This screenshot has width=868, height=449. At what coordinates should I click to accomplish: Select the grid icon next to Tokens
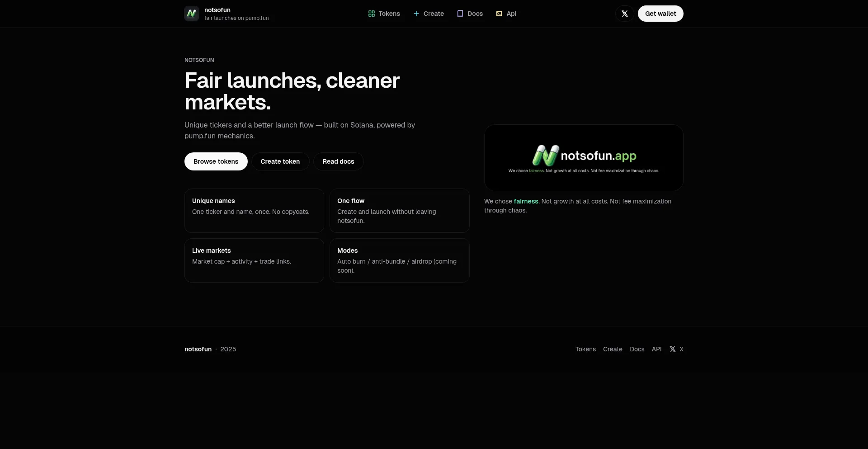(372, 14)
